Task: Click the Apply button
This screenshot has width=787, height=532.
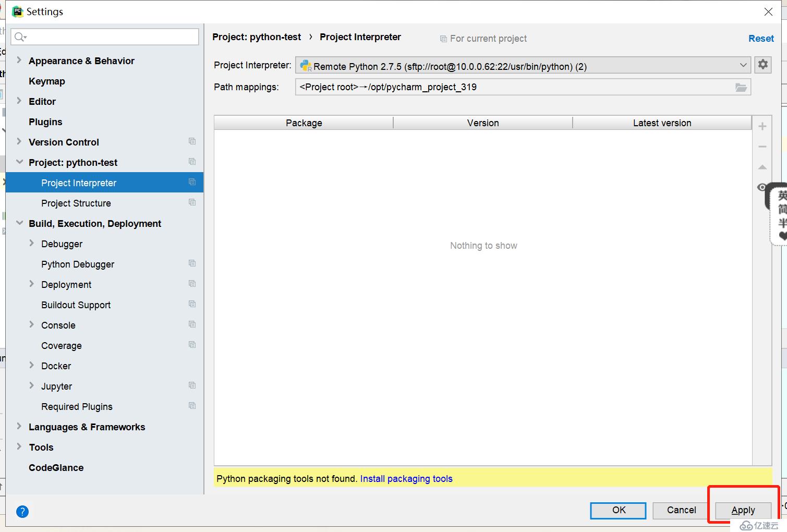Action: point(743,510)
